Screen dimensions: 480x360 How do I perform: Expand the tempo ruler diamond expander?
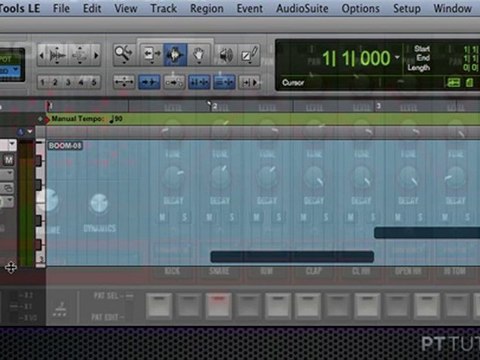tap(40, 119)
